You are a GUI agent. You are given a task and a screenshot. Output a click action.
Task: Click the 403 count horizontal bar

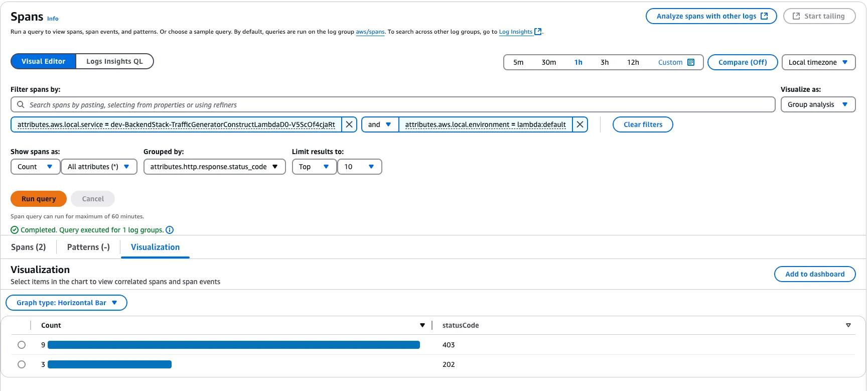pyautogui.click(x=233, y=345)
